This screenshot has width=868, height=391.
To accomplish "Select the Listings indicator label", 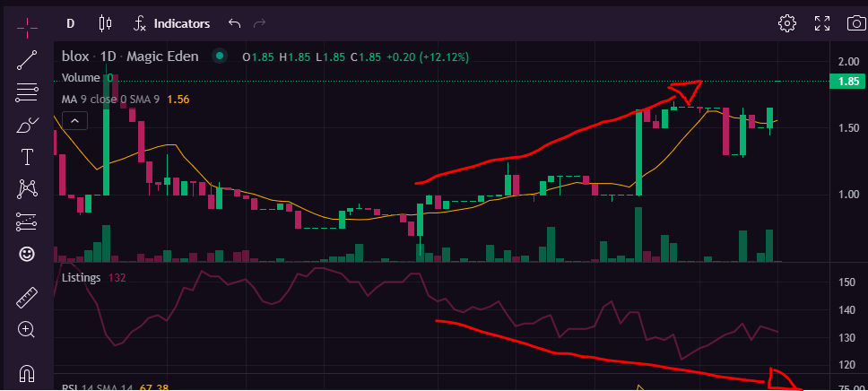I will coord(81,277).
